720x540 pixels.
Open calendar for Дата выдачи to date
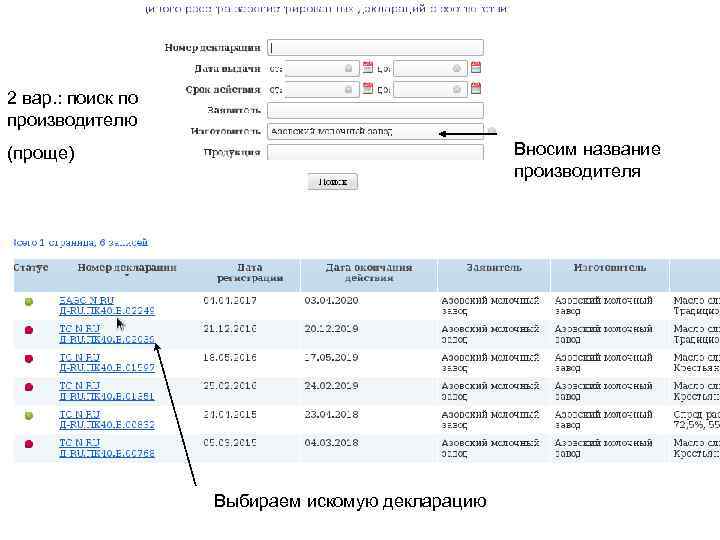pyautogui.click(x=476, y=68)
